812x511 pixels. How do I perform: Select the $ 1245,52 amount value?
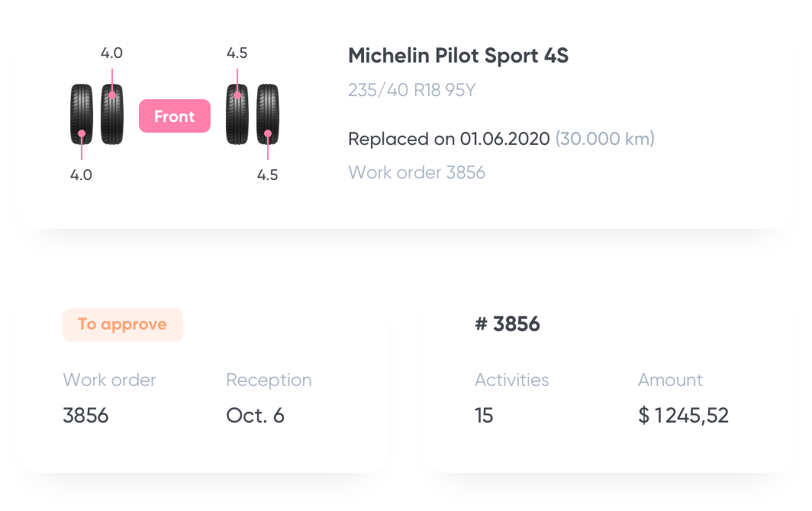(683, 416)
